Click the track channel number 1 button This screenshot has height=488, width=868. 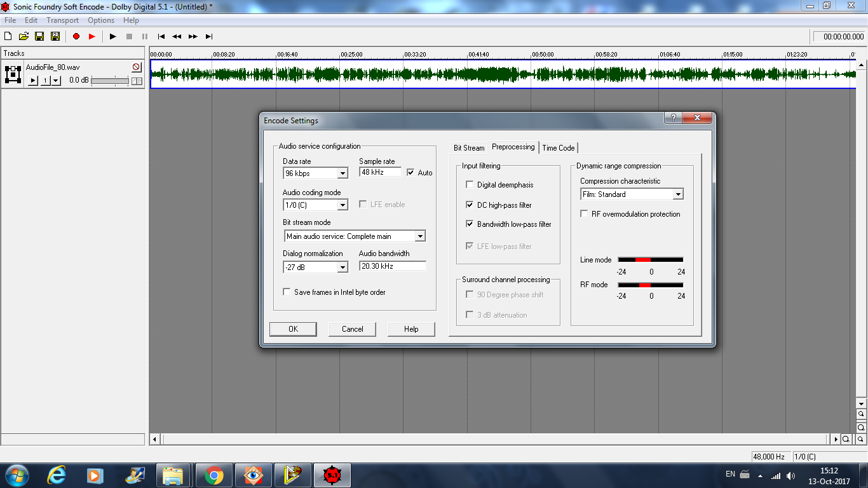(45, 81)
